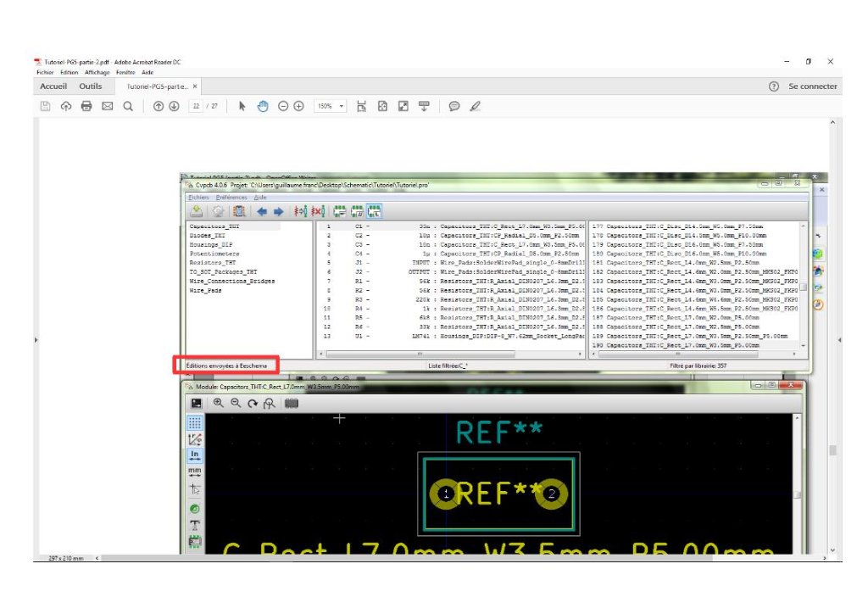Screen dimensions: 868x614
Task: Open the search magnifier tool
Action: click(128, 106)
